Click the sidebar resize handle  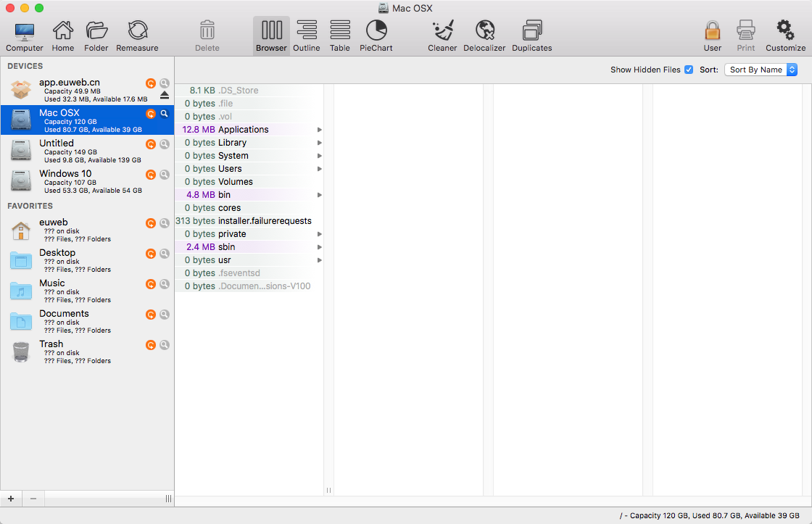point(168,499)
